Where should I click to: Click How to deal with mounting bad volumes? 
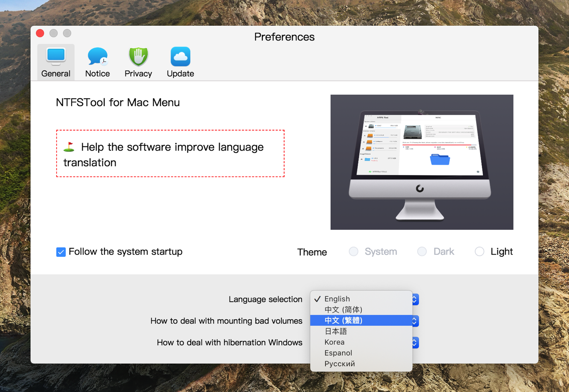(226, 321)
